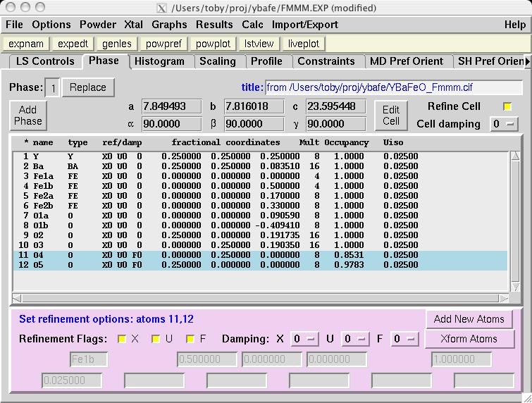Open the Powder menu

pyautogui.click(x=98, y=25)
